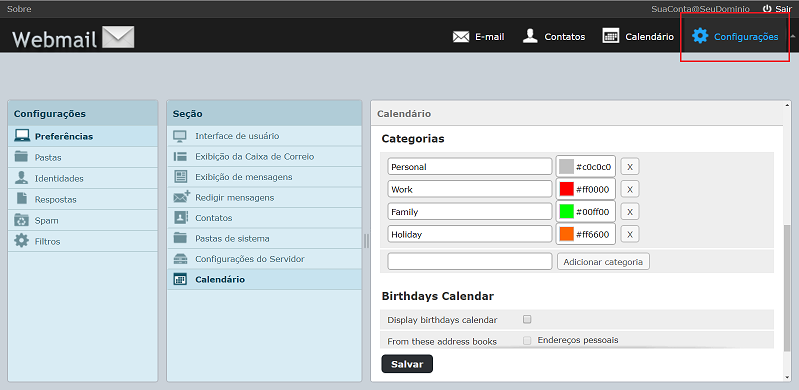Click the Personal category name field

(x=470, y=167)
